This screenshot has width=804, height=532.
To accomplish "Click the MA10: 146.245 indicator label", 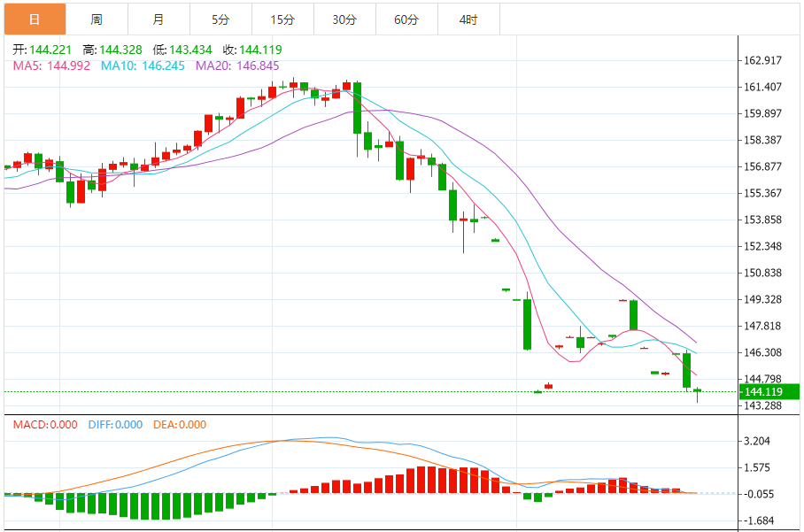I will [143, 66].
